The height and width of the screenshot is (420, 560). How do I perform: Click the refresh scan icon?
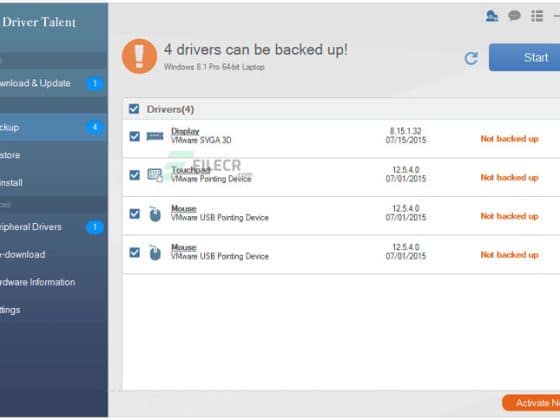471,58
